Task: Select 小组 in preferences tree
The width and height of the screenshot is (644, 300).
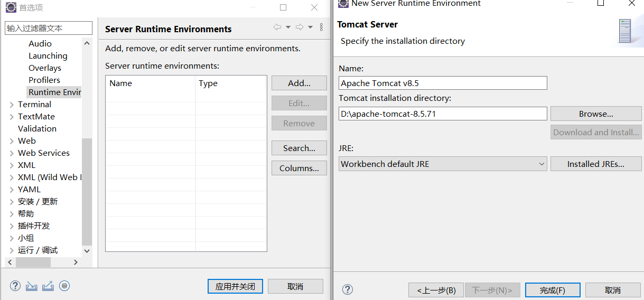Action: (x=26, y=238)
